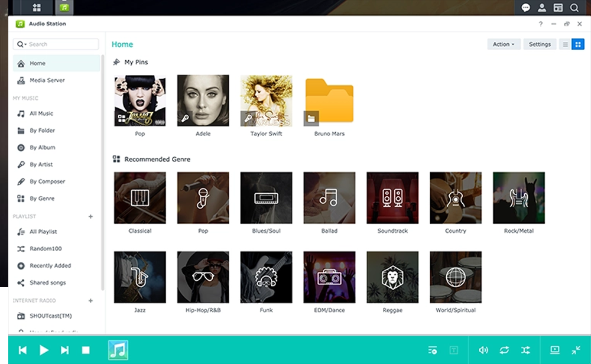Viewport: 591px width, 364px height.
Task: Open Recently Added playlist in sidebar
Action: pyautogui.click(x=50, y=266)
